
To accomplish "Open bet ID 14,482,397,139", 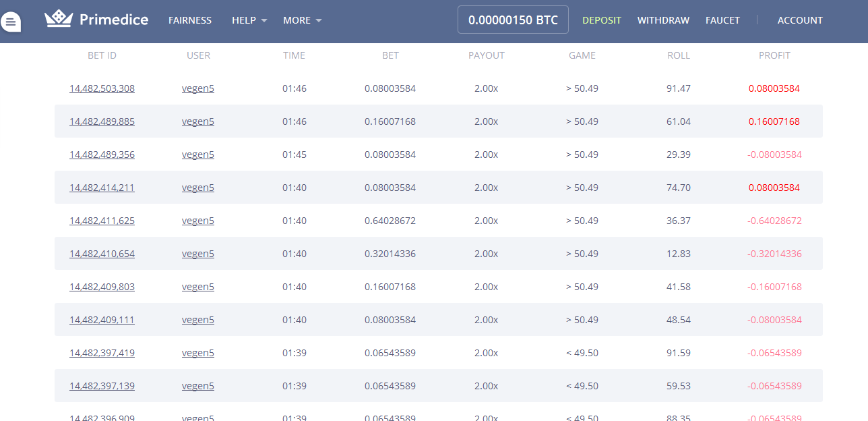I will (x=102, y=386).
